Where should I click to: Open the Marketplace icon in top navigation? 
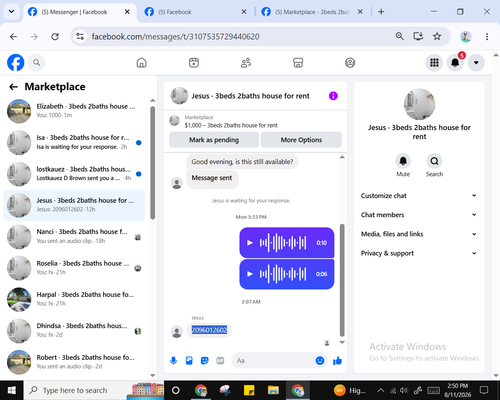click(x=298, y=62)
